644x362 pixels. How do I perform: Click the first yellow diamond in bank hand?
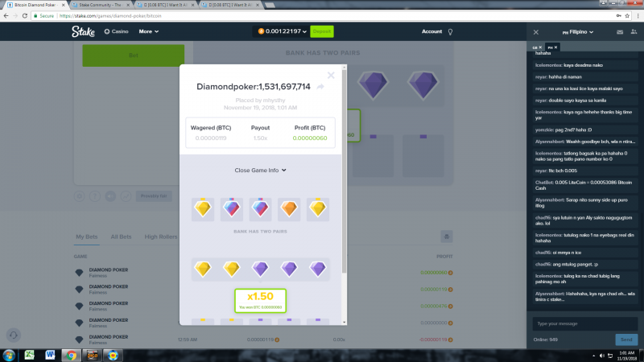[203, 209]
